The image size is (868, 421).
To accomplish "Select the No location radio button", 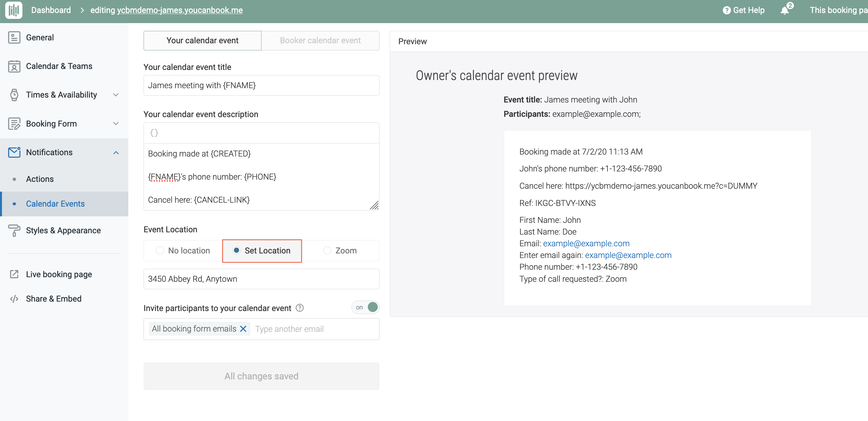I will coord(160,250).
